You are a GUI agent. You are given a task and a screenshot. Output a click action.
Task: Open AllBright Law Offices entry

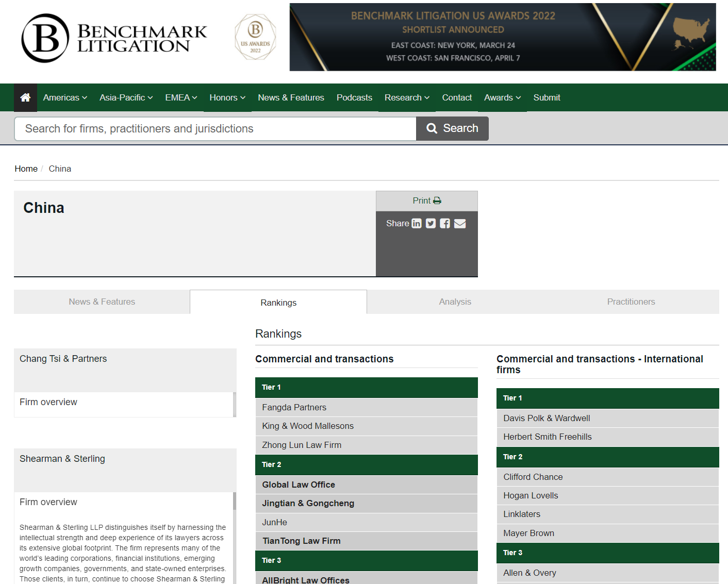tap(366, 578)
